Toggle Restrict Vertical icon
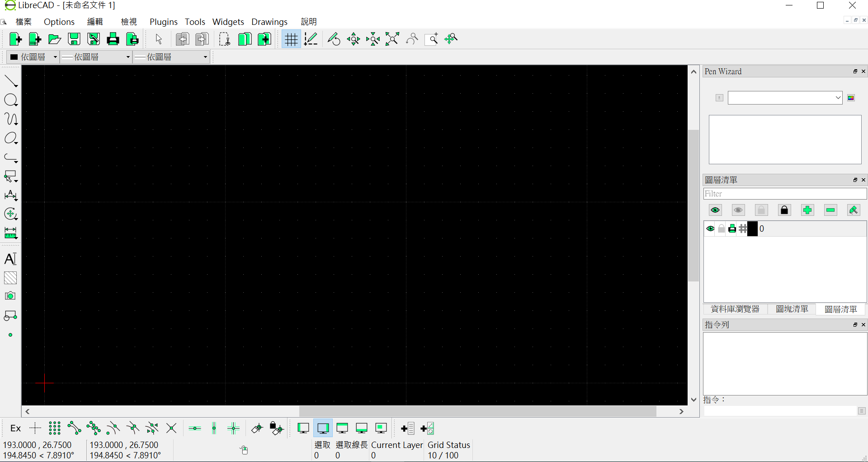 click(214, 428)
